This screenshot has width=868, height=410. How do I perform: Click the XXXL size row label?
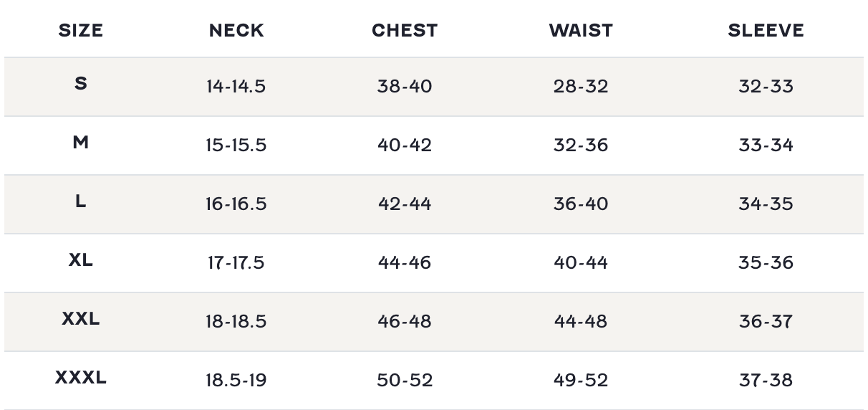[81, 377]
